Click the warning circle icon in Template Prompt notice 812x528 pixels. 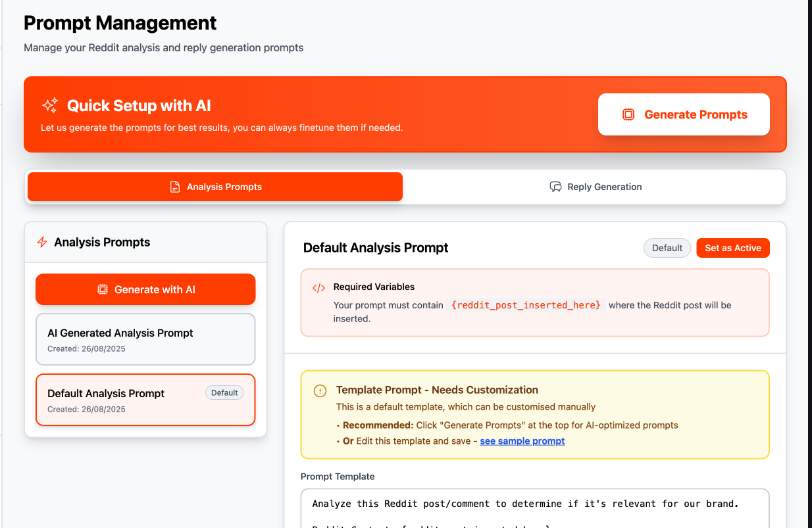click(x=320, y=391)
